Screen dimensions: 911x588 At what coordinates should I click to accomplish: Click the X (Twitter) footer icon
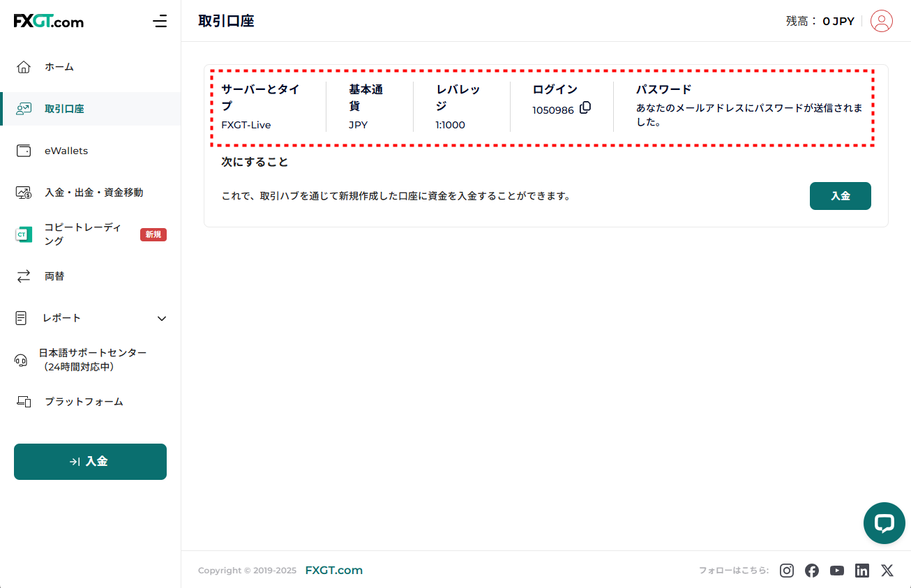pos(887,571)
